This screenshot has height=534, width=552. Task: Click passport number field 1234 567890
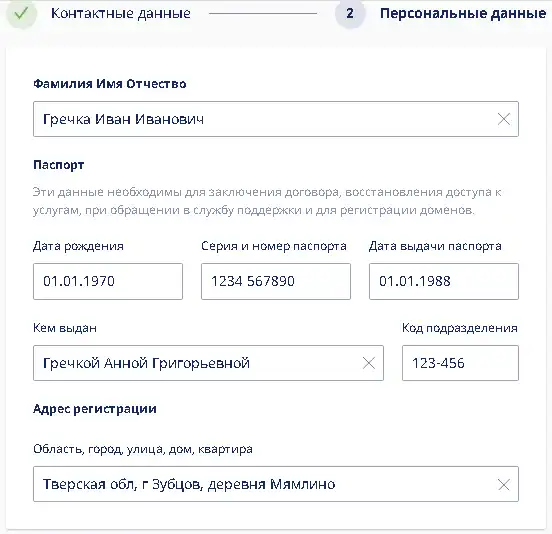276,281
